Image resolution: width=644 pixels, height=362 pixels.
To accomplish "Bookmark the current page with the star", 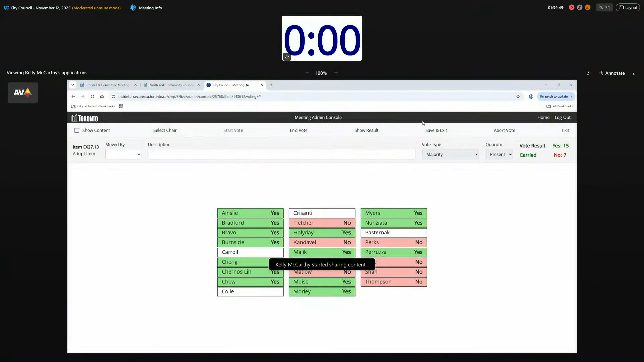I will (518, 96).
